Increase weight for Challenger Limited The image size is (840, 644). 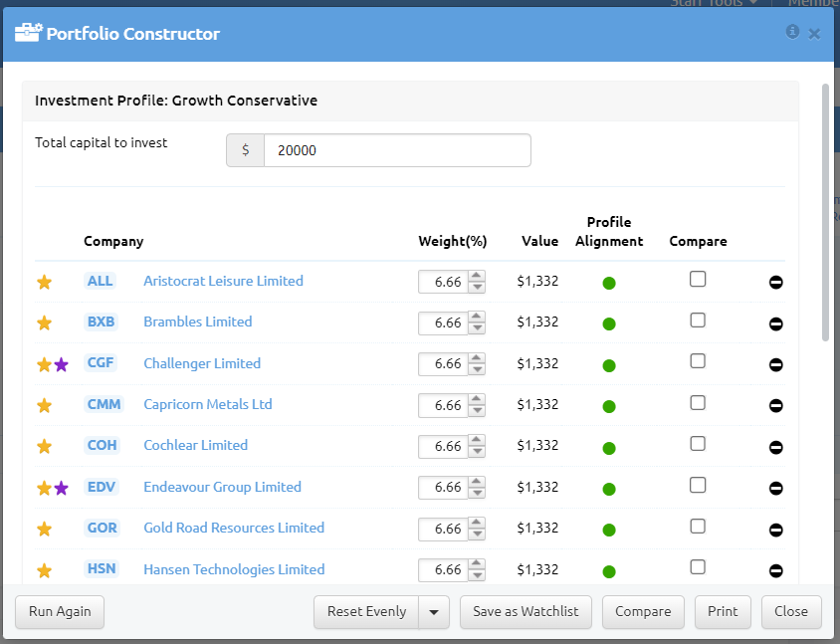[x=477, y=358]
